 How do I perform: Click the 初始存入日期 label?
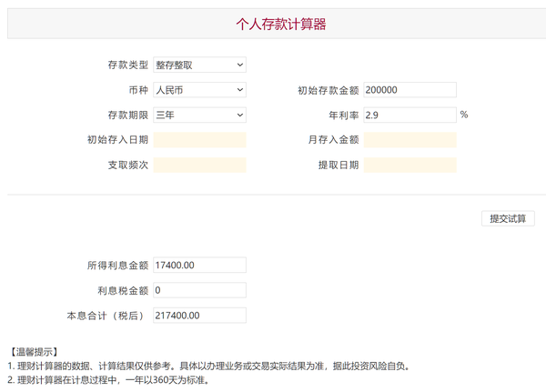117,140
